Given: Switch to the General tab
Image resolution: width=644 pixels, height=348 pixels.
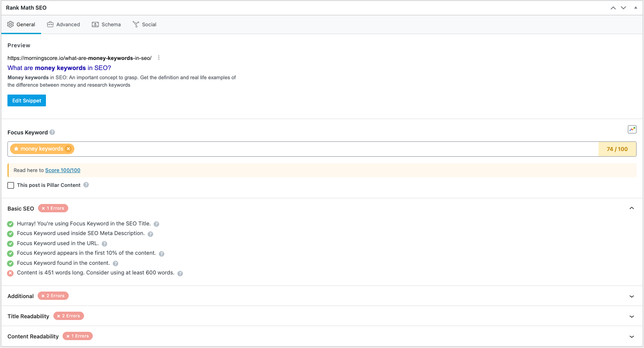Looking at the screenshot, I should pyautogui.click(x=21, y=25).
